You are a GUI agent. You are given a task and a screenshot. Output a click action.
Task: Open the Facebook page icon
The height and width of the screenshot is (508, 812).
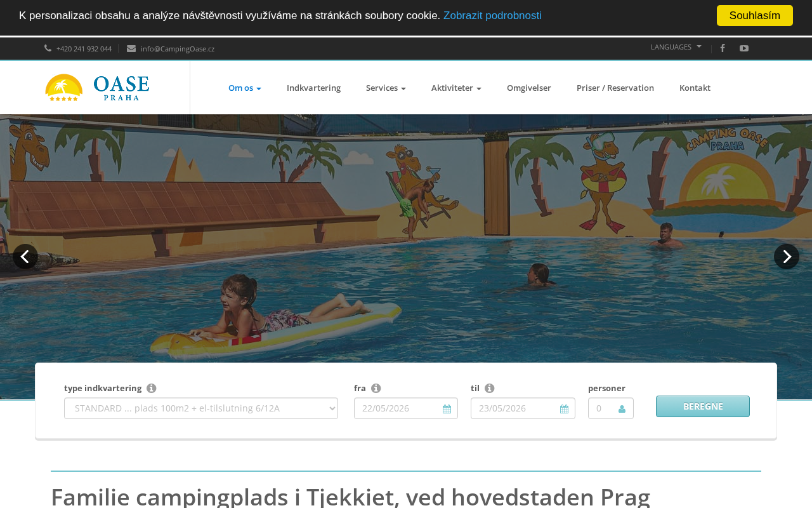[x=722, y=48]
